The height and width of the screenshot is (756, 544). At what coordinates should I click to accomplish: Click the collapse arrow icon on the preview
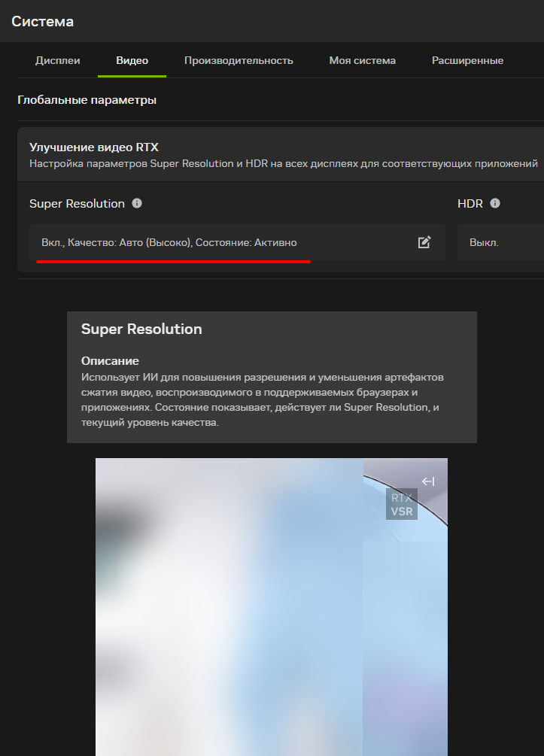[x=428, y=481]
